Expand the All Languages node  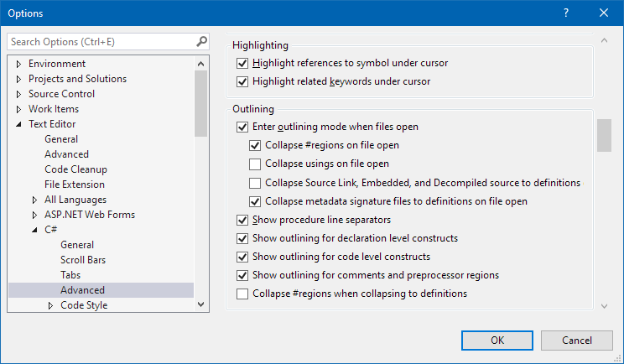tap(34, 200)
